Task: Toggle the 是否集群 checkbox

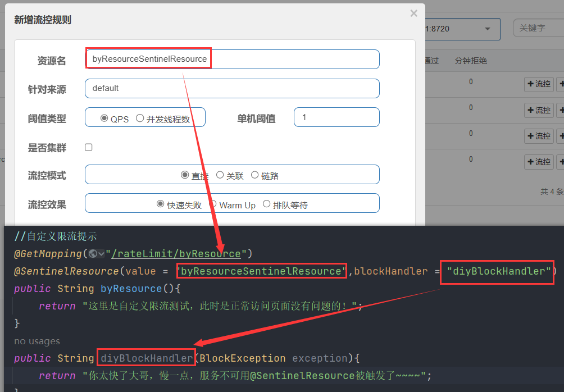Action: [89, 148]
